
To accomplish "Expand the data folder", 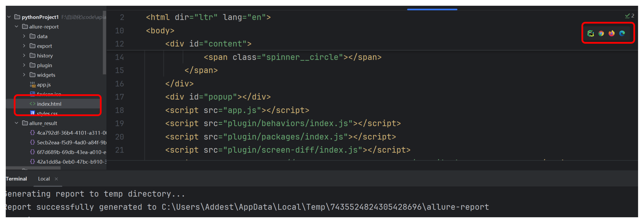I will pyautogui.click(x=24, y=36).
